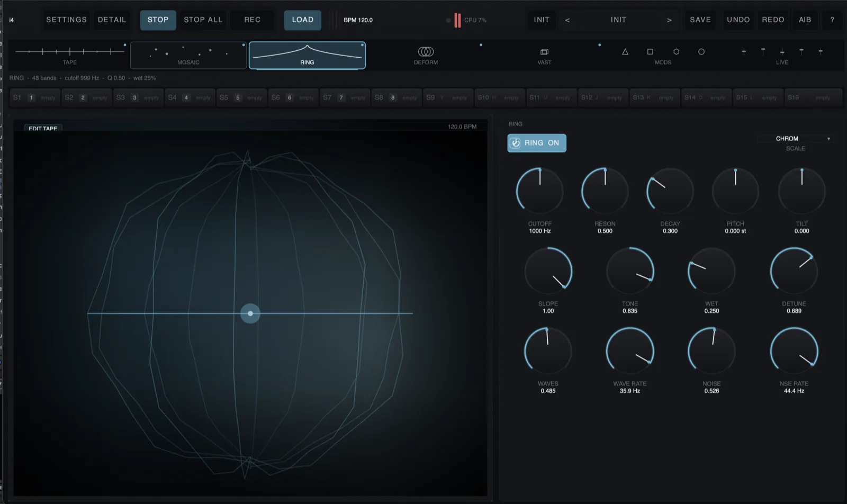This screenshot has height=504, width=847.
Task: Click the TILT knob
Action: pyautogui.click(x=801, y=191)
